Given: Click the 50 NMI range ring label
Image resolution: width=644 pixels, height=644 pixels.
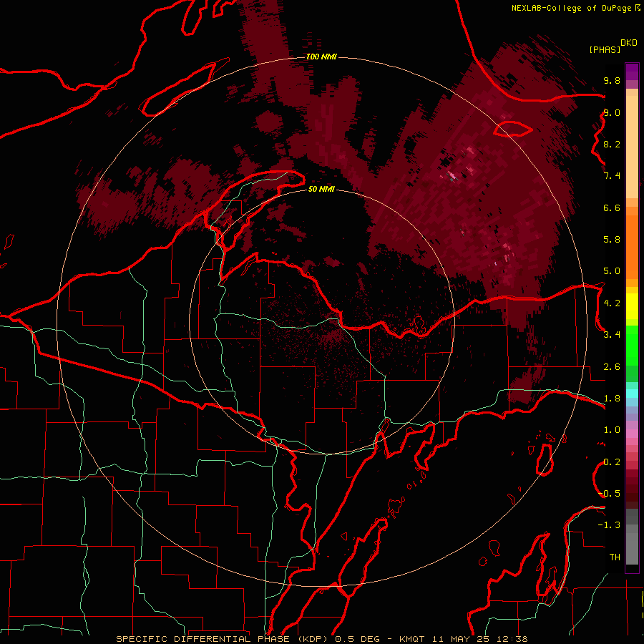Looking at the screenshot, I should 321,189.
